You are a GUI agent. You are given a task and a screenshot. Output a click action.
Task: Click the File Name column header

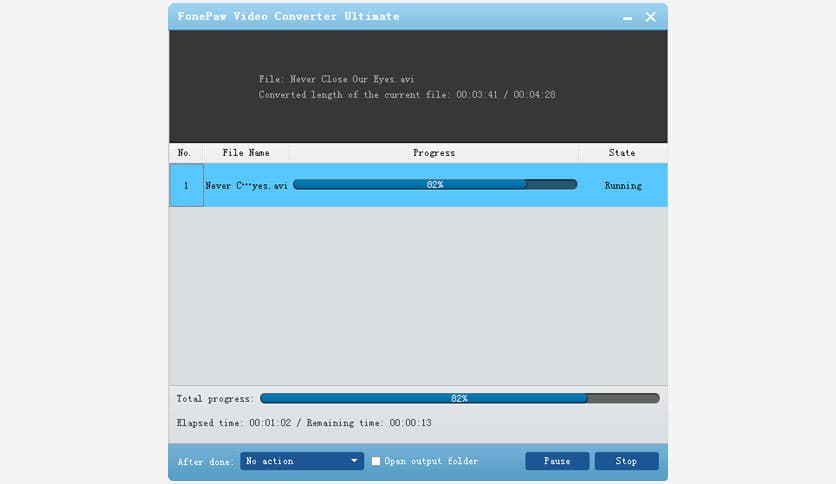point(246,153)
